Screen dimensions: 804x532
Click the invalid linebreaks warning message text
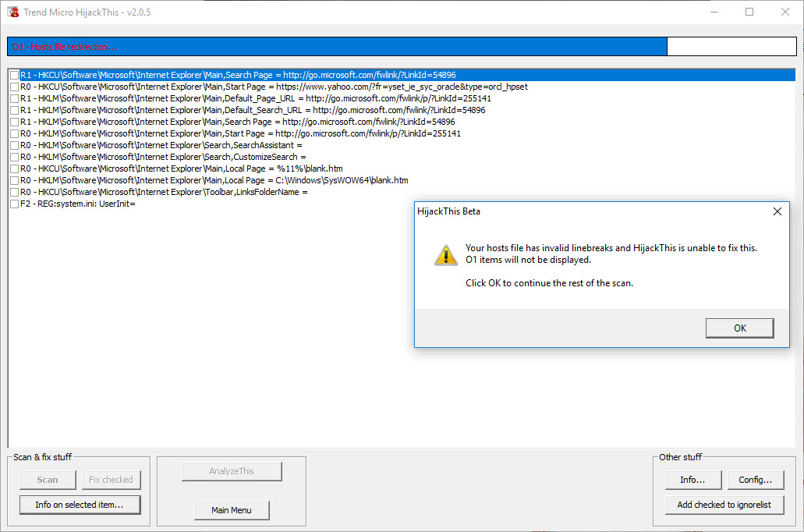pos(611,254)
